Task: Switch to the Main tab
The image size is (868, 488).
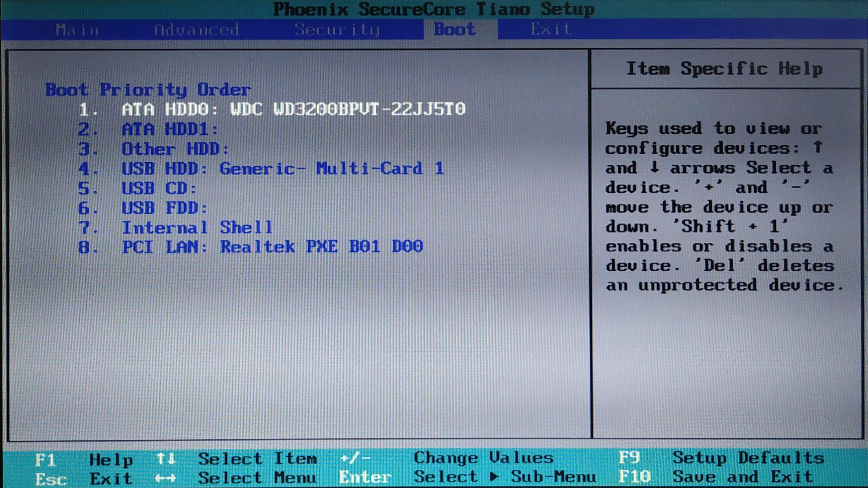Action: pos(78,30)
